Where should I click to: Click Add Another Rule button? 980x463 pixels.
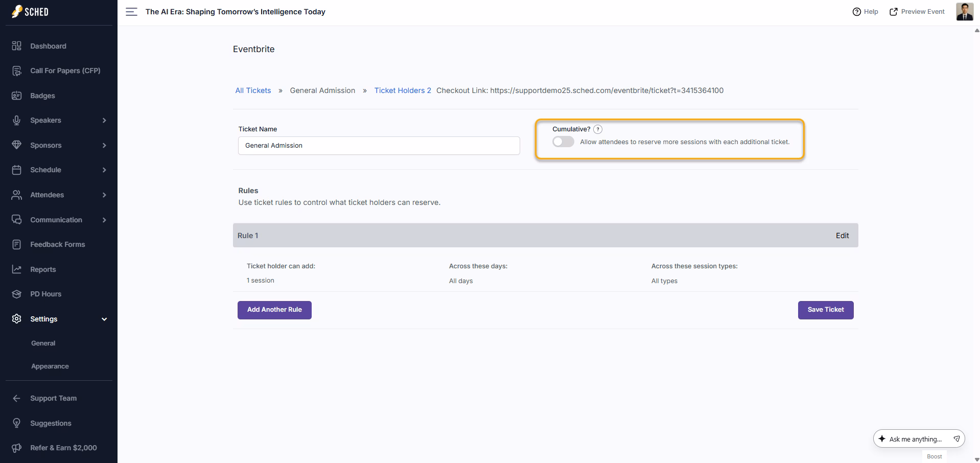pos(274,310)
